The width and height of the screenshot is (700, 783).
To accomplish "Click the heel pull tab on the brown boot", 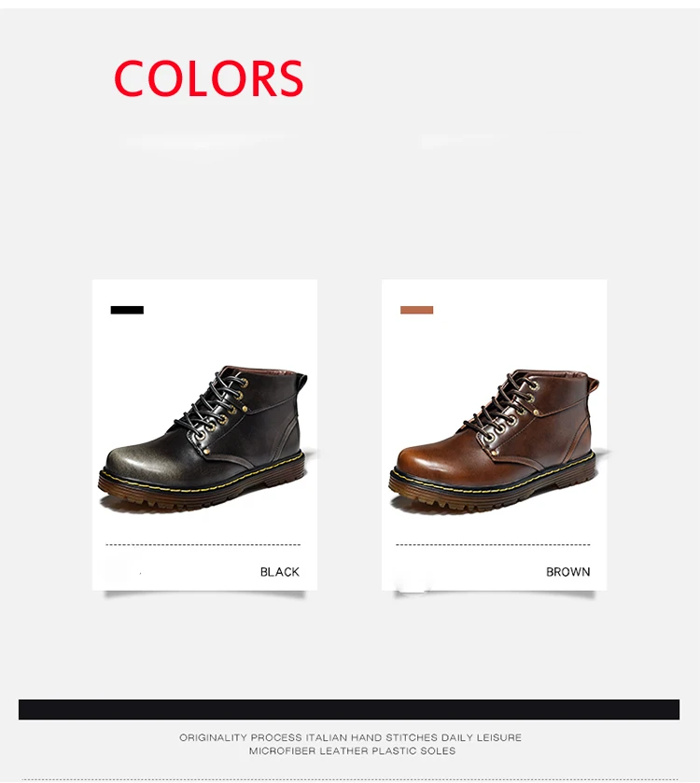I will click(x=593, y=386).
